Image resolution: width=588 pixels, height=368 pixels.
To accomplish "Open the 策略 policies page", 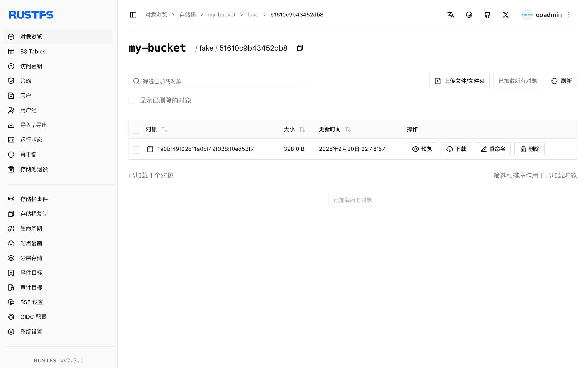I will coord(58,81).
